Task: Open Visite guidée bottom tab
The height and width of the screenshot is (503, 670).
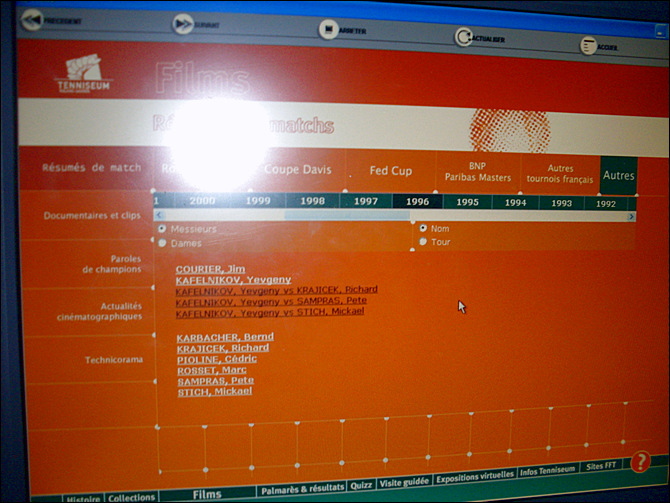Action: pos(404,482)
